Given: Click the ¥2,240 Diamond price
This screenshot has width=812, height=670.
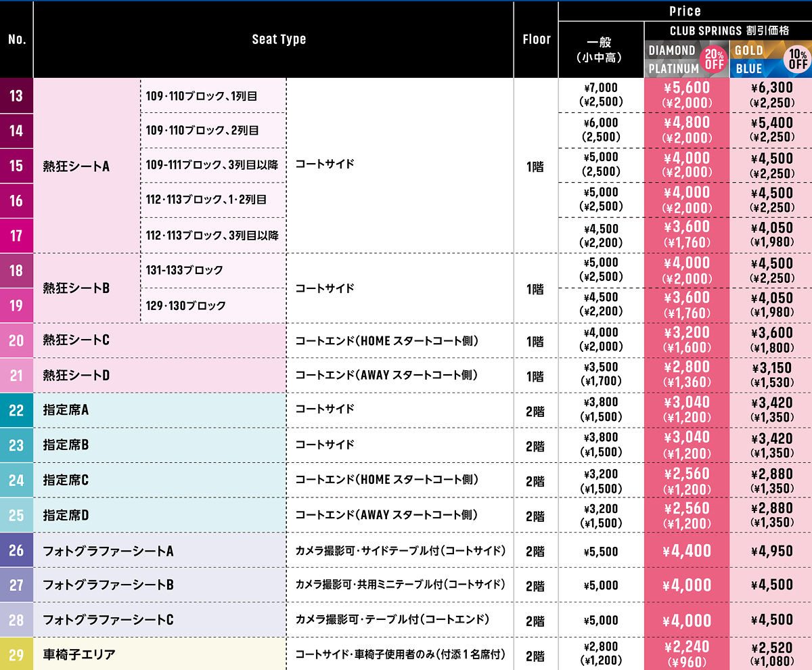Looking at the screenshot, I should click(687, 647).
